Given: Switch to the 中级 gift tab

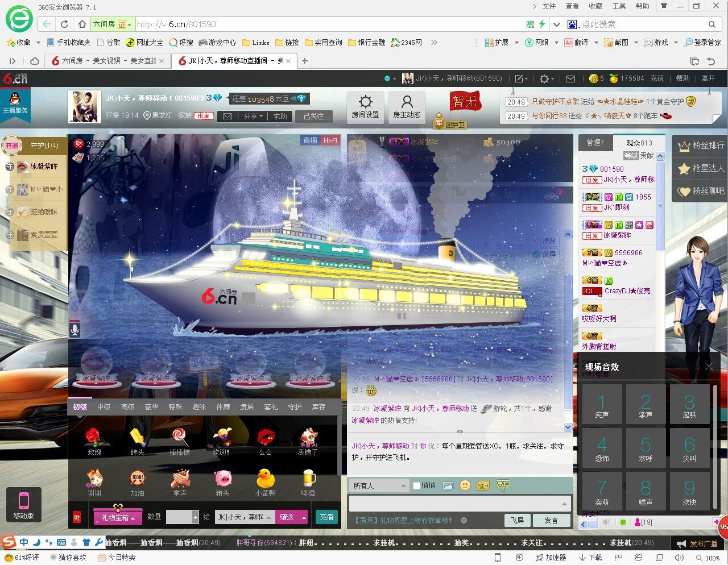Looking at the screenshot, I should [104, 406].
